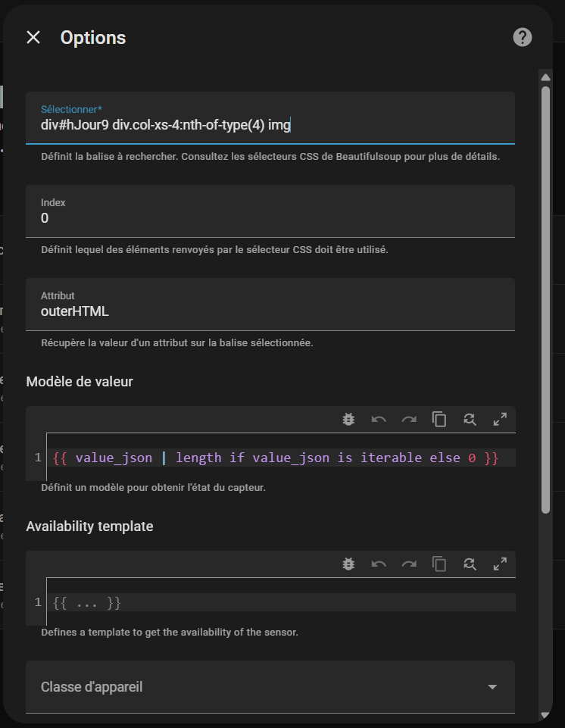The image size is (565, 728).
Task: Close the Options dialog
Action: tap(33, 38)
